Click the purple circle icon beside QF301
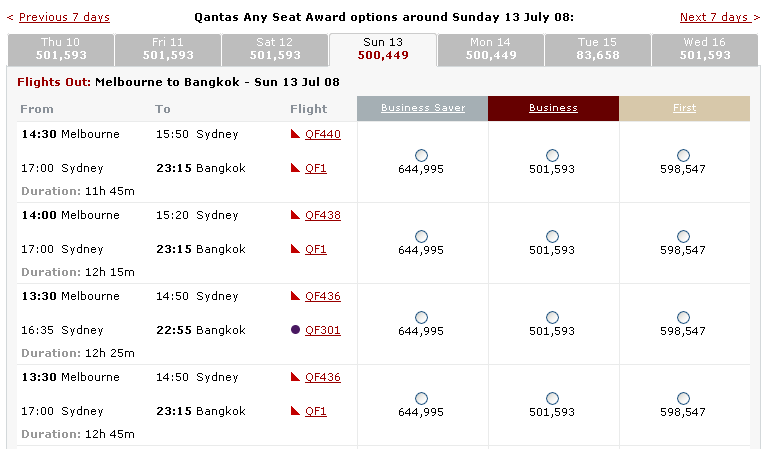 coord(295,329)
